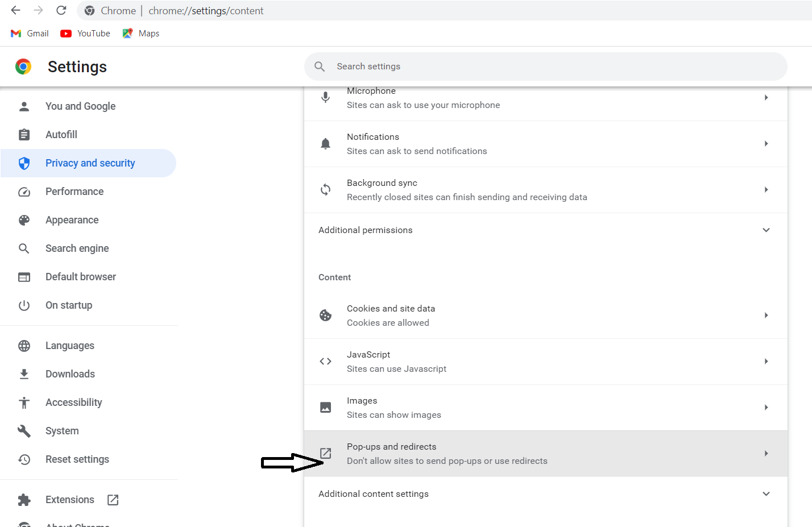Select Privacy and security in sidebar
Viewport: 812px width, 527px height.
[x=90, y=163]
